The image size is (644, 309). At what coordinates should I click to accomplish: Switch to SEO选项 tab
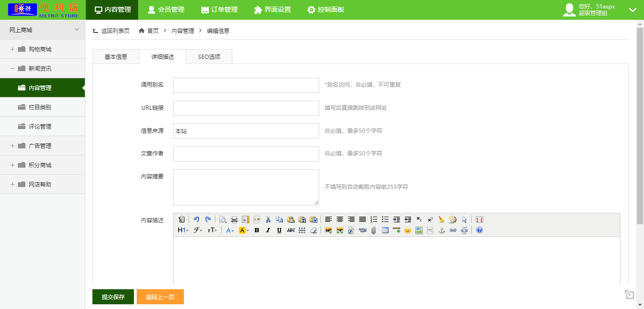pyautogui.click(x=209, y=57)
